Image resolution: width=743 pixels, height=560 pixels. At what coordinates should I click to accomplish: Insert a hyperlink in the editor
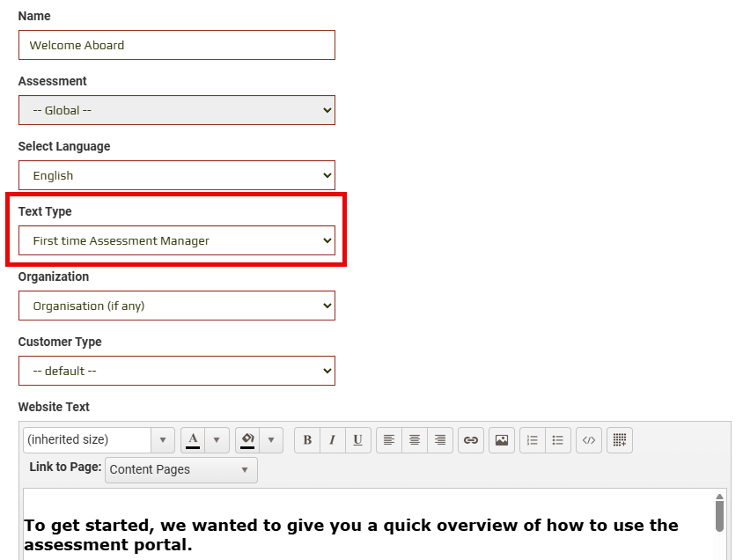click(471, 440)
